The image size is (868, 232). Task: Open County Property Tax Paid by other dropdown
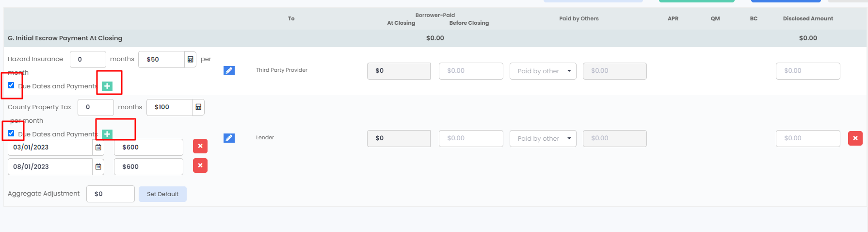click(x=543, y=138)
